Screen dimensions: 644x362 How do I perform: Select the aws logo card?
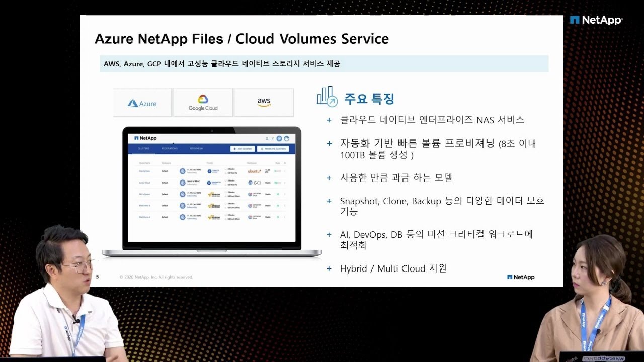pyautogui.click(x=264, y=103)
